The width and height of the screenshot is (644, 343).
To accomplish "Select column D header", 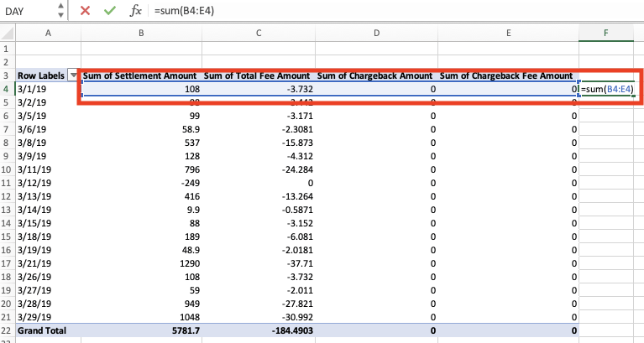I will (x=377, y=34).
